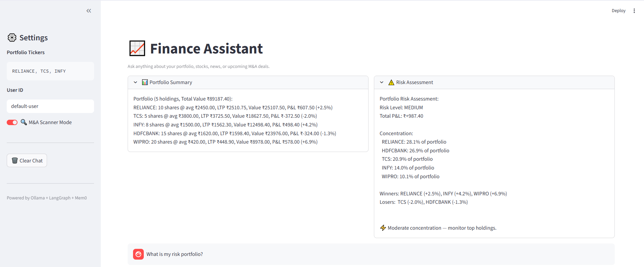Click the Portfolio Tickers text area
Screen dimensions: 644x267
pos(50,71)
